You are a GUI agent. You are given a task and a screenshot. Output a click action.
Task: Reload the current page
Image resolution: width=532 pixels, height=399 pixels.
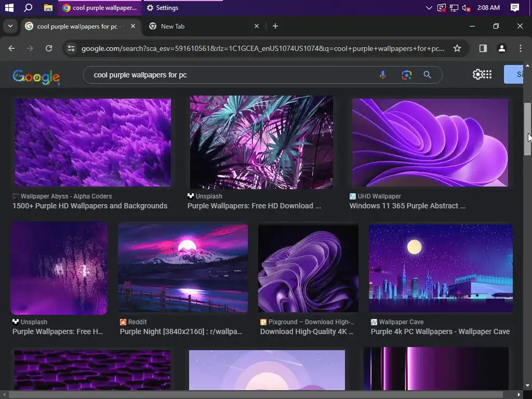click(x=49, y=48)
